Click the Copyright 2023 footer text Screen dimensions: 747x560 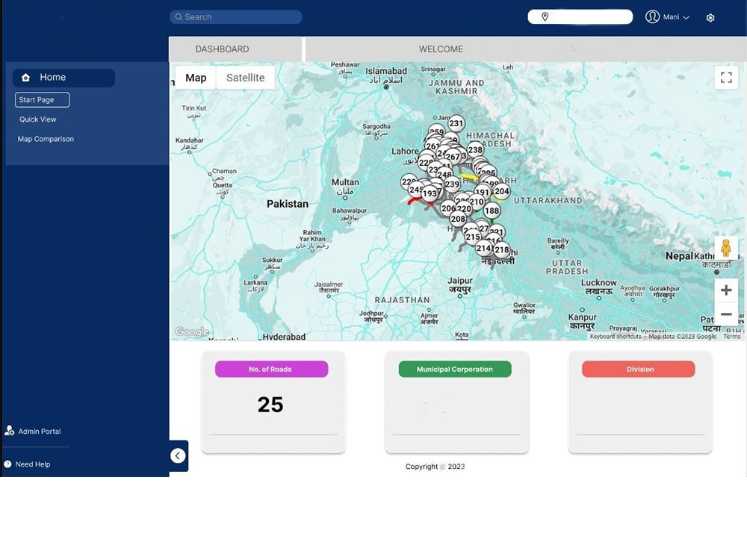tap(435, 467)
